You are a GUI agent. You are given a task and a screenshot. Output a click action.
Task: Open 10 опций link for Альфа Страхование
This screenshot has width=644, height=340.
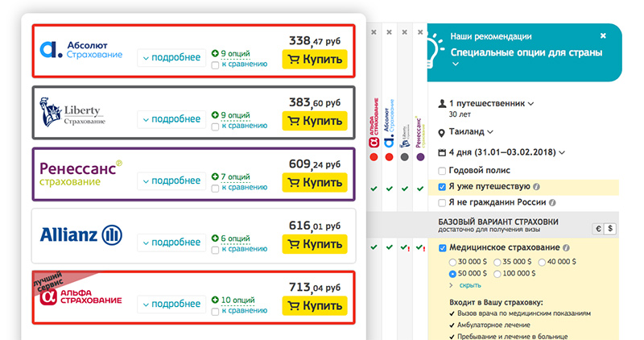click(237, 301)
